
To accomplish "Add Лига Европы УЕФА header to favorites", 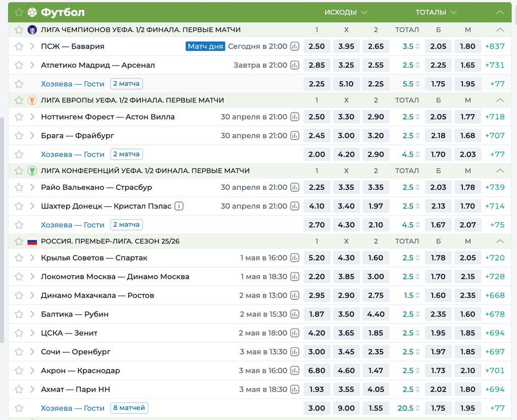I will (x=19, y=100).
